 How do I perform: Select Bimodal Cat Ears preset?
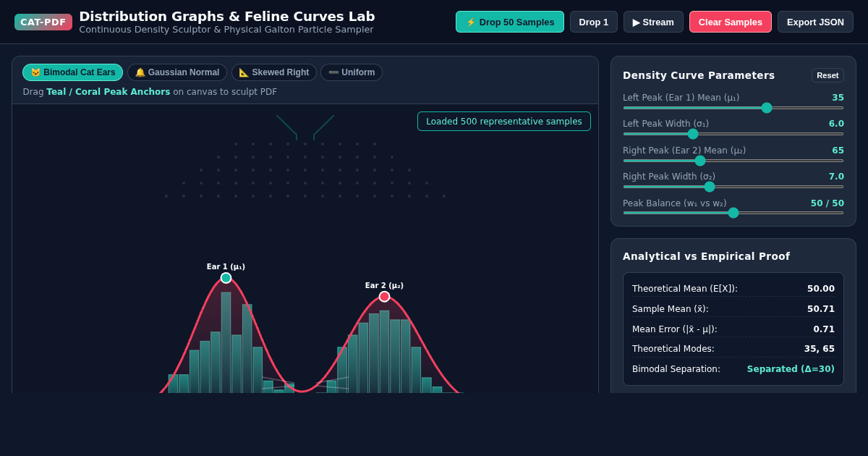click(72, 72)
